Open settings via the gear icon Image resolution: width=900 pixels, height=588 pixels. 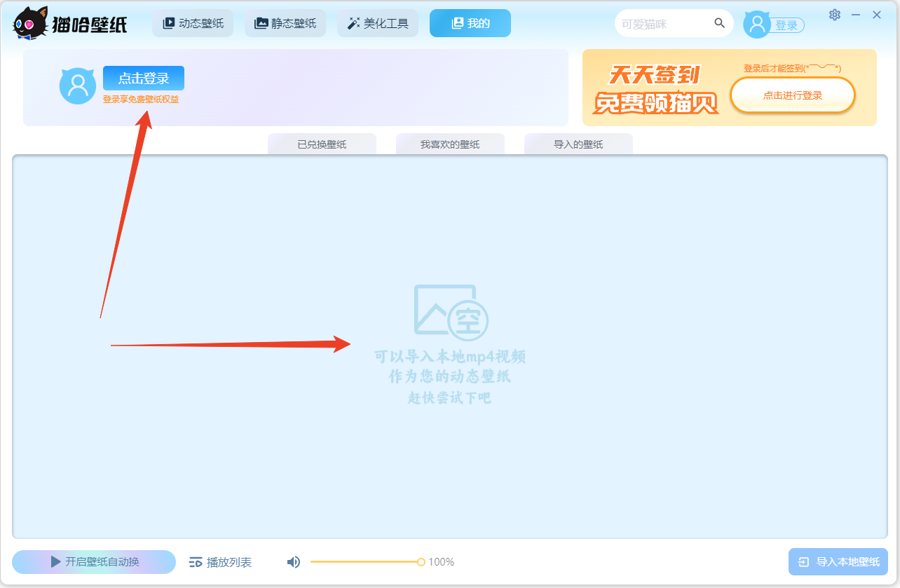pos(834,15)
